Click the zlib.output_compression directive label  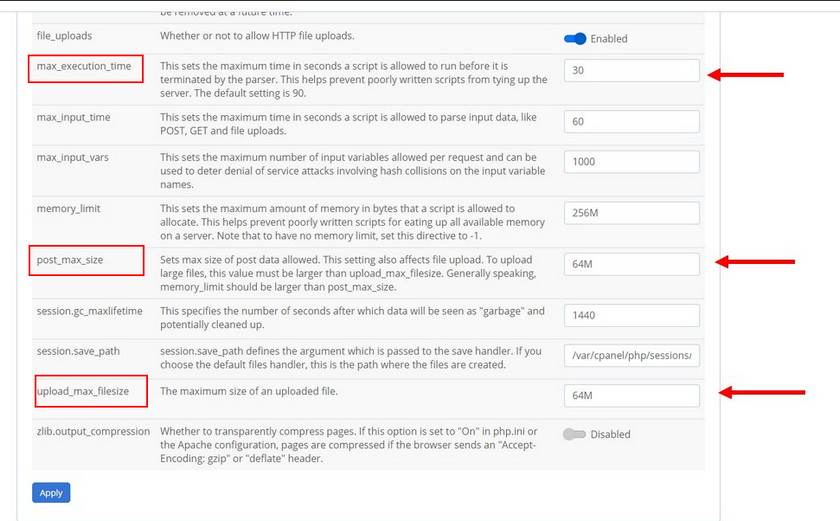coord(93,431)
